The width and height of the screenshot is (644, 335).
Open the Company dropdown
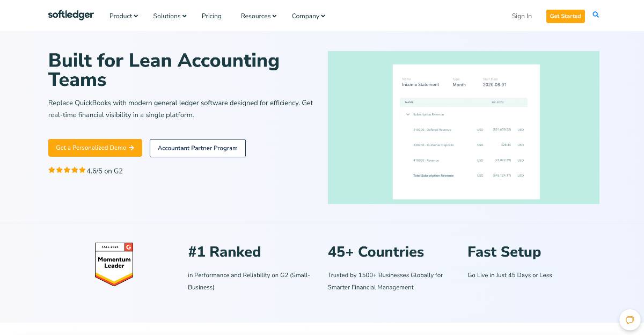click(309, 16)
